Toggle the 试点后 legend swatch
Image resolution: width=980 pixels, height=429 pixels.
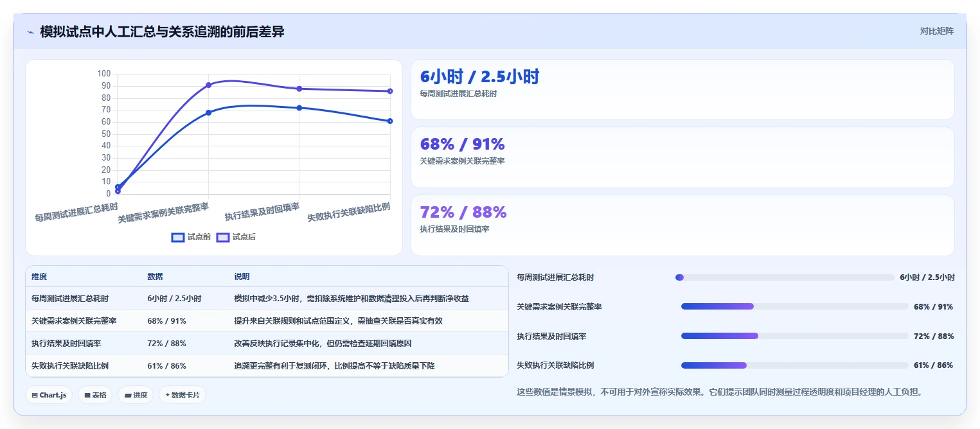[x=223, y=237]
